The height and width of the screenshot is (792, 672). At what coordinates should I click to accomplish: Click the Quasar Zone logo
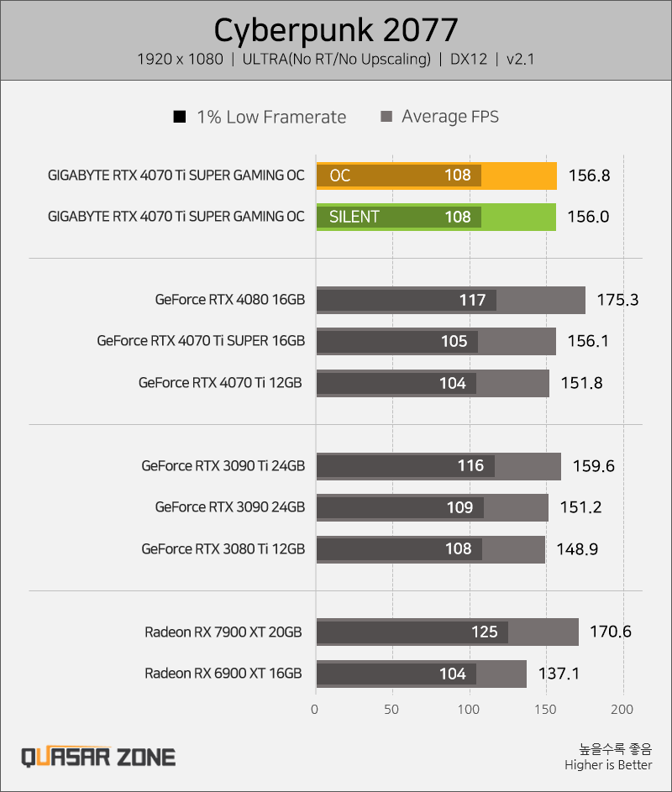pos(98,757)
